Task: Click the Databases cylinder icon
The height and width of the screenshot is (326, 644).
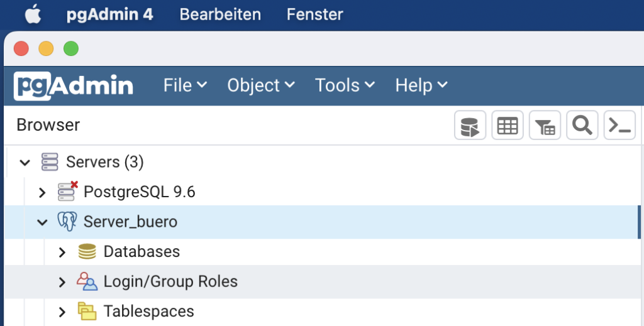Action: coord(87,251)
